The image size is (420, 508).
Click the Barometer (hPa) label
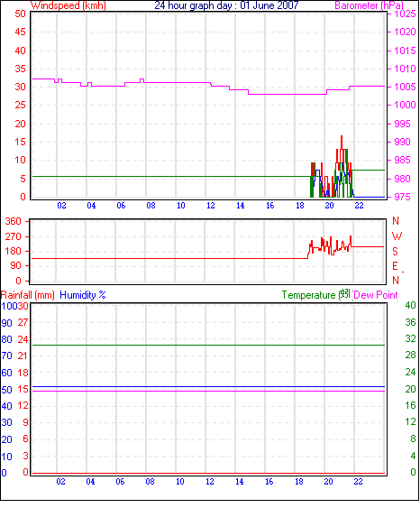click(369, 5)
